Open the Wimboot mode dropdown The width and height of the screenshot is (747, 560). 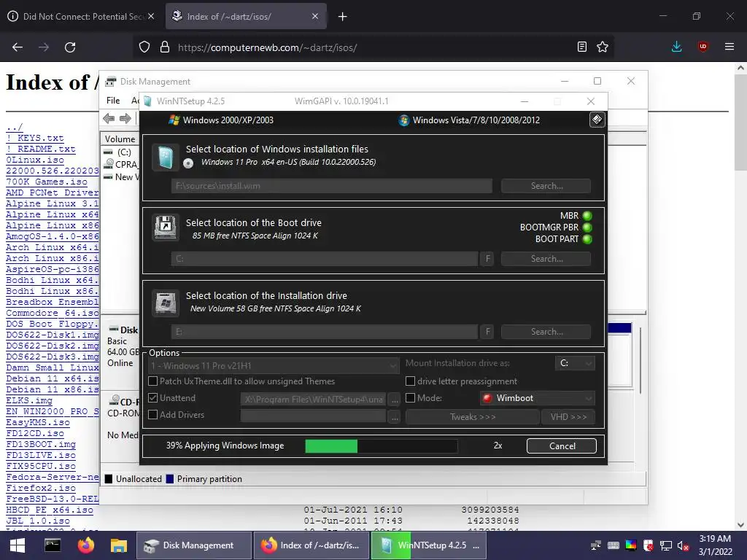tap(538, 398)
